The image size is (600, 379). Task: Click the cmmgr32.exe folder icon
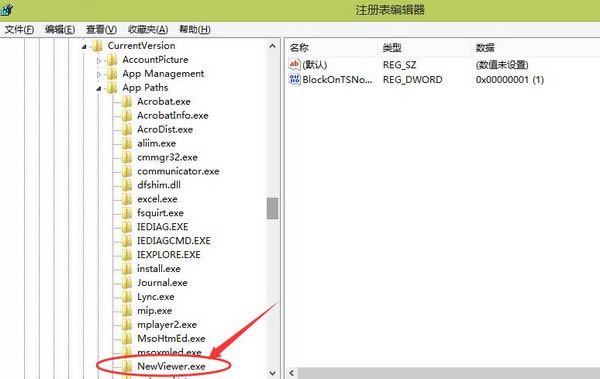click(127, 157)
